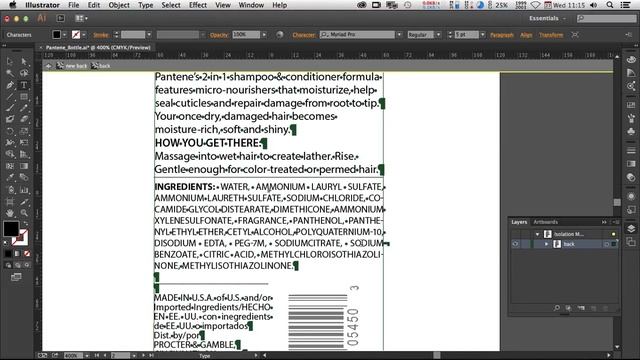Select the Hand tool

(9, 213)
